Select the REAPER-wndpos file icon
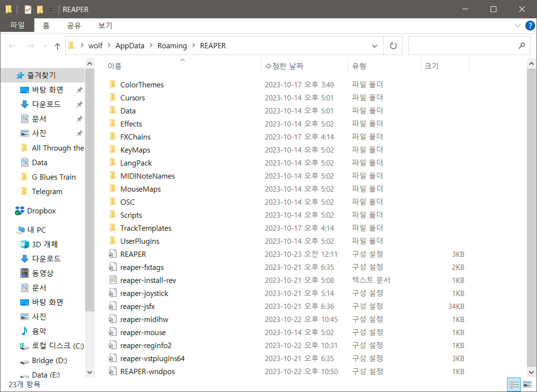Screen dimensions: 537x392 (113, 371)
